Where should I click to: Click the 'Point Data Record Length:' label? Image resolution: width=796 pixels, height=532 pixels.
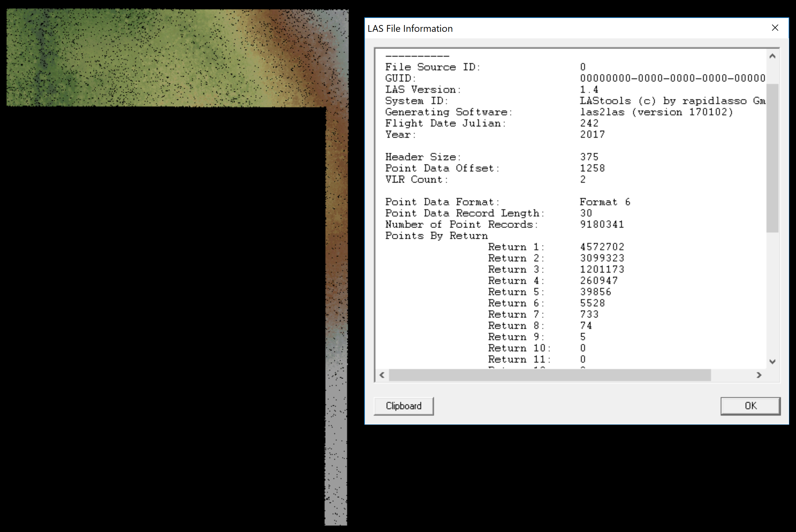(465, 213)
